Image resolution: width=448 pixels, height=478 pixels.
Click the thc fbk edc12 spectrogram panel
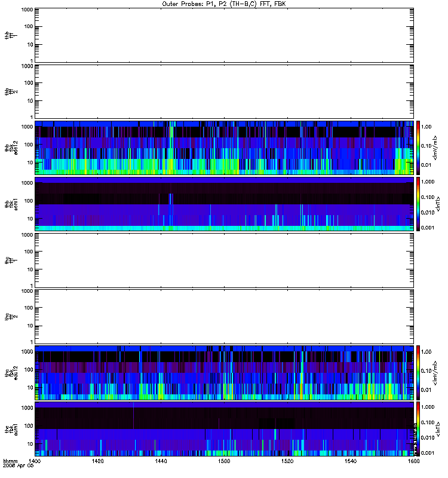pos(224,373)
